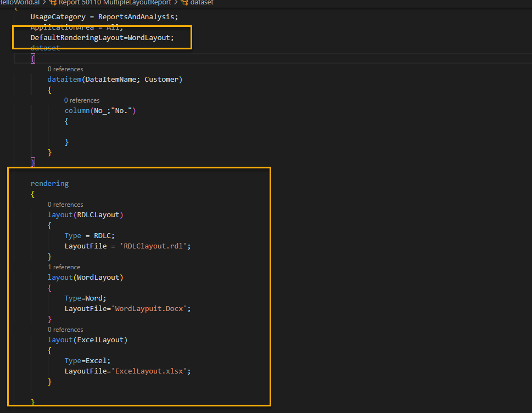Click symbol icon beside dataset breadcrumb
Image resolution: width=532 pixels, height=413 pixels.
[x=184, y=3]
